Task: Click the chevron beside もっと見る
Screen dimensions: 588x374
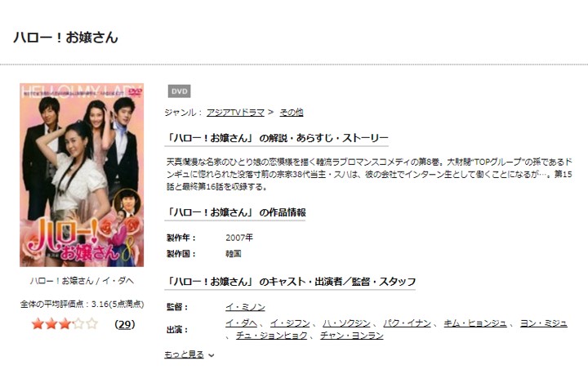Action: 212,355
